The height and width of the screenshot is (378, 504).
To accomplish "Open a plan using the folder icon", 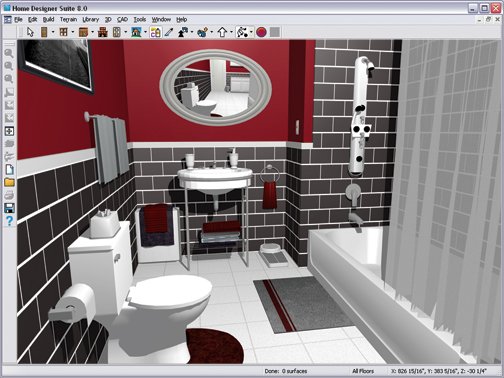I will tap(9, 182).
